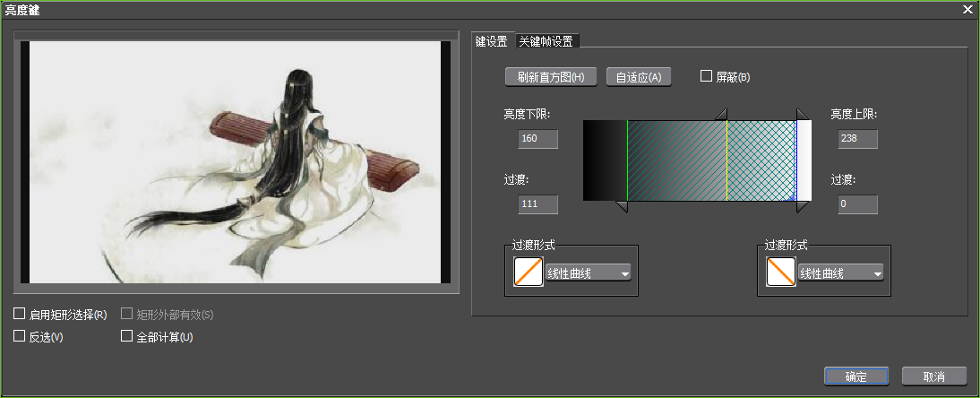This screenshot has width=980, height=398.
Task: Switch to the 键设置 tab
Action: coord(491,41)
